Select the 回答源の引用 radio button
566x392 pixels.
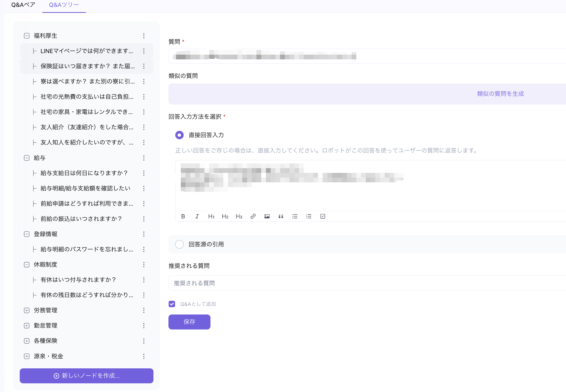[x=179, y=244]
